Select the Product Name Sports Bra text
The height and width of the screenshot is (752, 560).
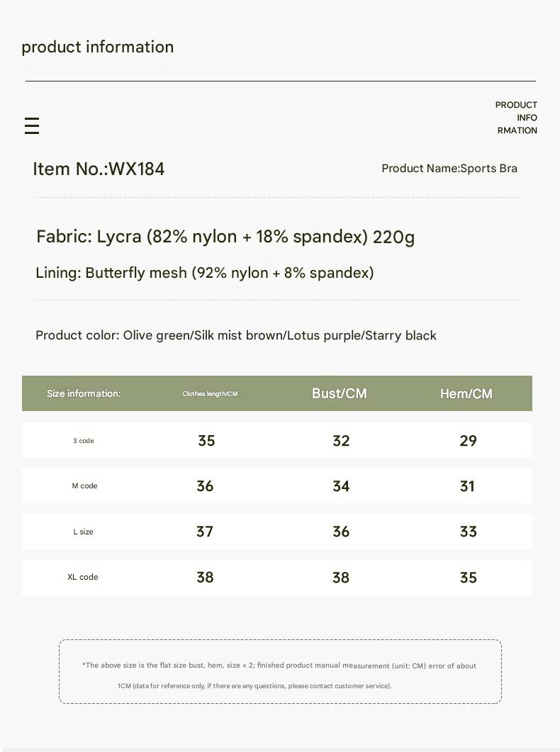coord(449,169)
